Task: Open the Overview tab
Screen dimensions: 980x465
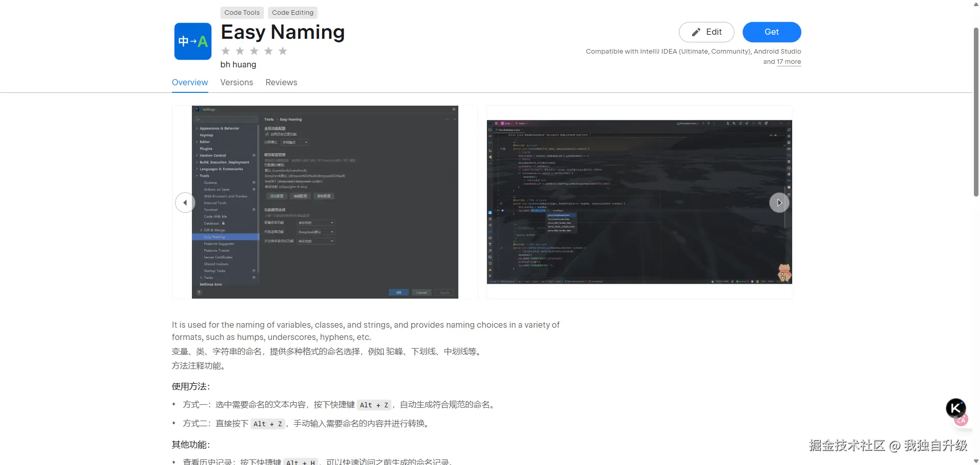Action: 190,83
